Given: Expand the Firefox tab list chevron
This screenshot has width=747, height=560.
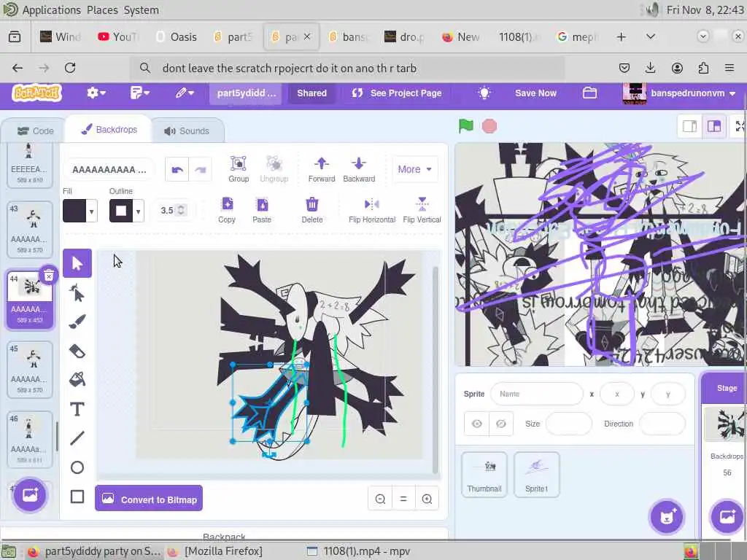Looking at the screenshot, I should coord(650,36).
